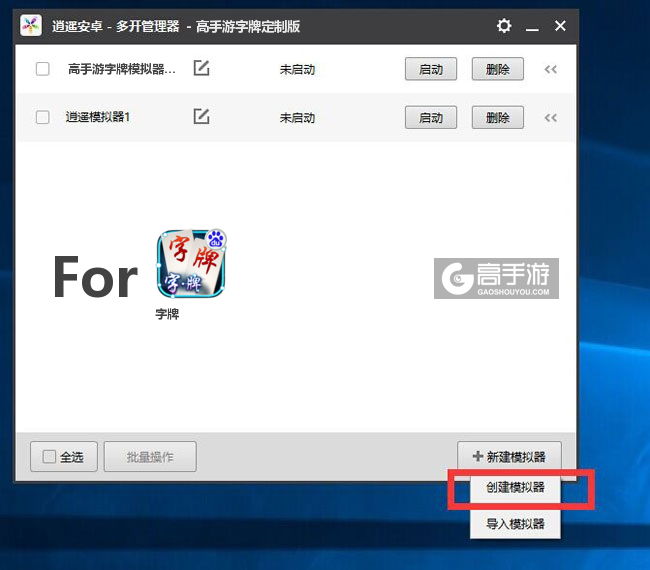
Task: Edit name of 高手游字牌模拟器 row
Action: pyautogui.click(x=201, y=69)
